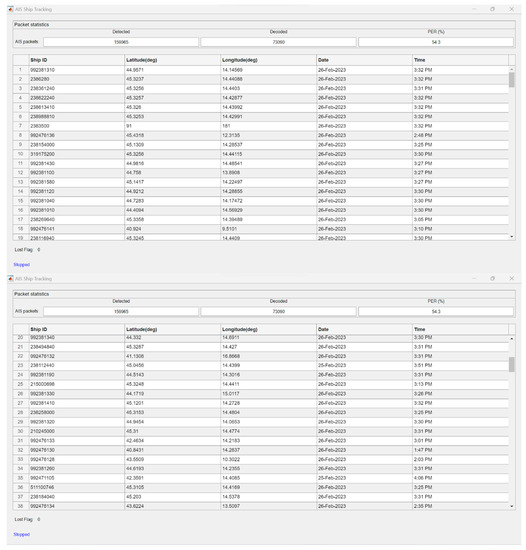Click the PER (%) field in the lower window

[436, 311]
